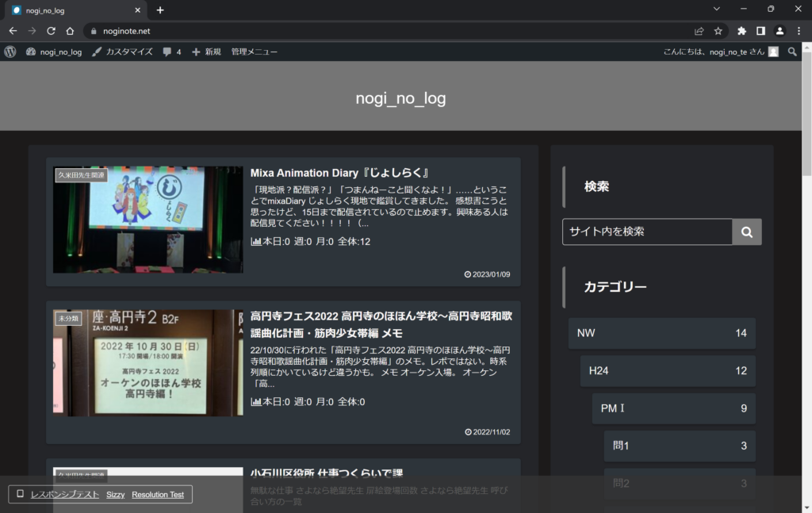
Task: Share this page using share icon
Action: (699, 31)
